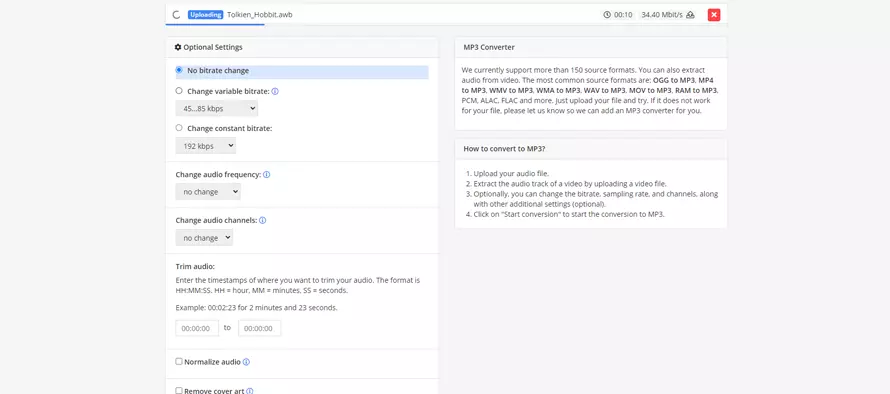Enable the Remove cover art checkbox
This screenshot has height=394, width=890.
179,391
